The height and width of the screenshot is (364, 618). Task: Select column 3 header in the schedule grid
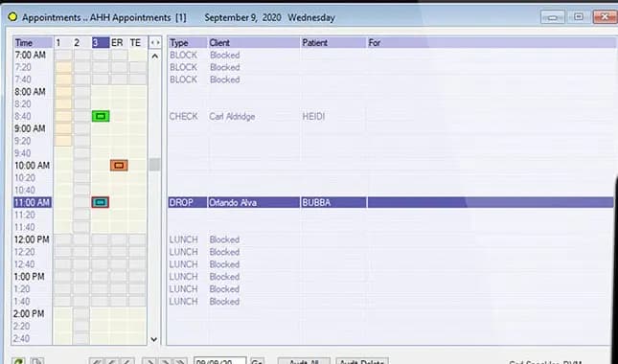pyautogui.click(x=101, y=42)
